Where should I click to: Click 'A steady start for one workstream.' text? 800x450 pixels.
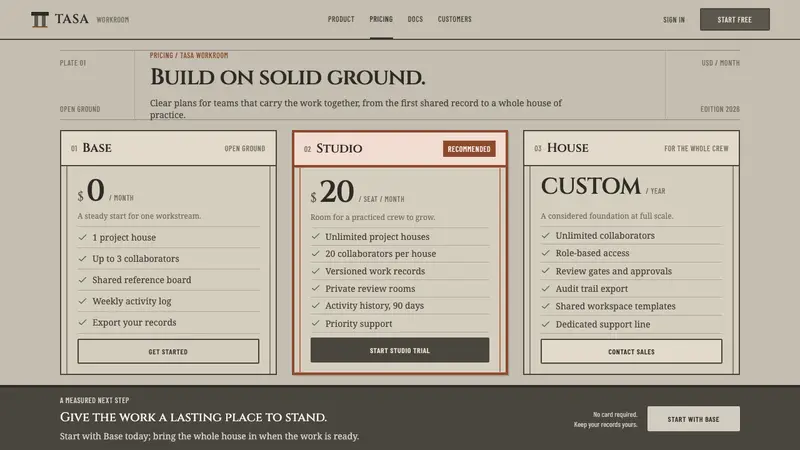139,216
